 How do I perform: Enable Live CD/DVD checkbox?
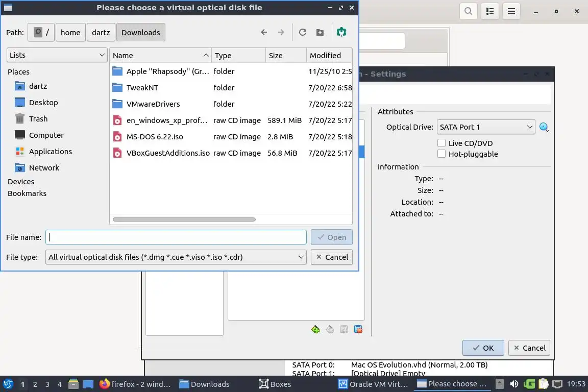tap(442, 143)
